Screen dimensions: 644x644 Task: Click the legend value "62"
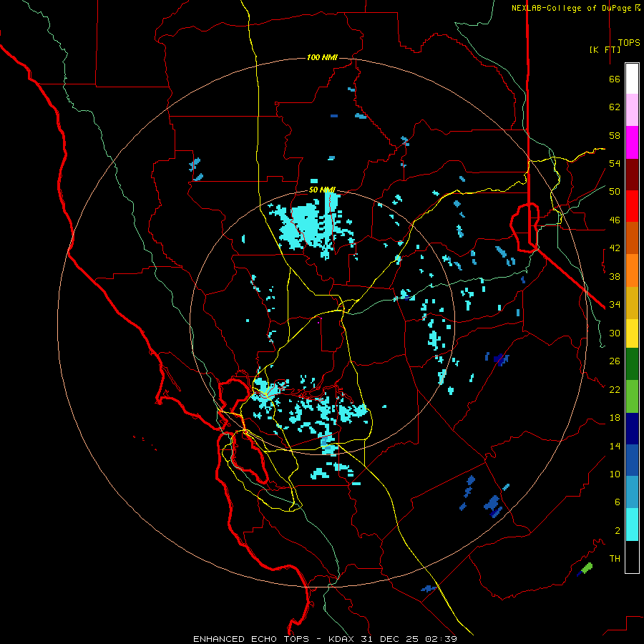pos(615,107)
